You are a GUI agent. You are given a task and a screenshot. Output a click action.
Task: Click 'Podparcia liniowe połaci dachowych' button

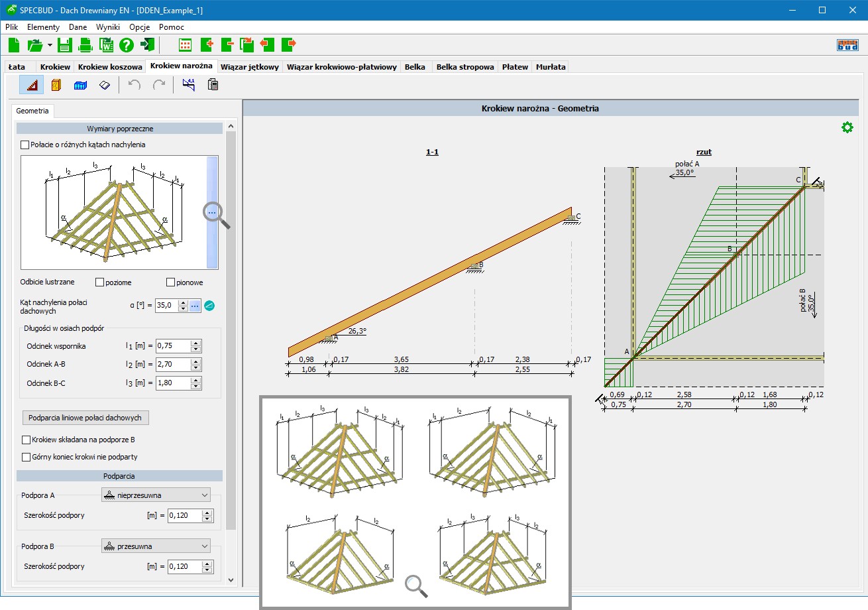point(85,418)
